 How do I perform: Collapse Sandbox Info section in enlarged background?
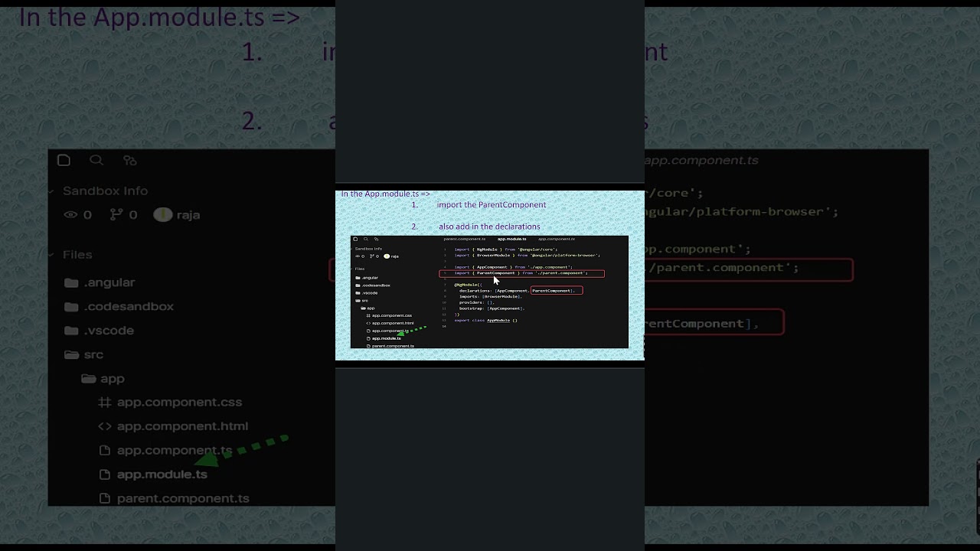(x=100, y=191)
